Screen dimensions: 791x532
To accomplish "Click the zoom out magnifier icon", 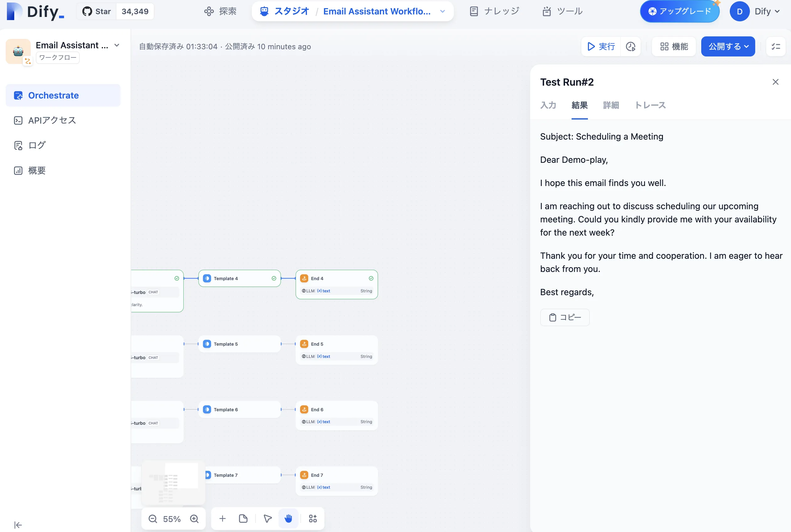I will click(153, 519).
